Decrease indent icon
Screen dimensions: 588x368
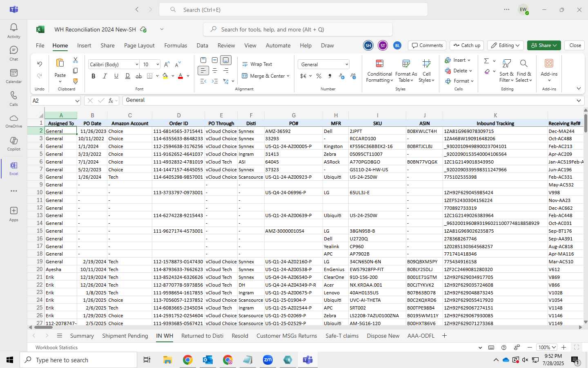pyautogui.click(x=203, y=81)
